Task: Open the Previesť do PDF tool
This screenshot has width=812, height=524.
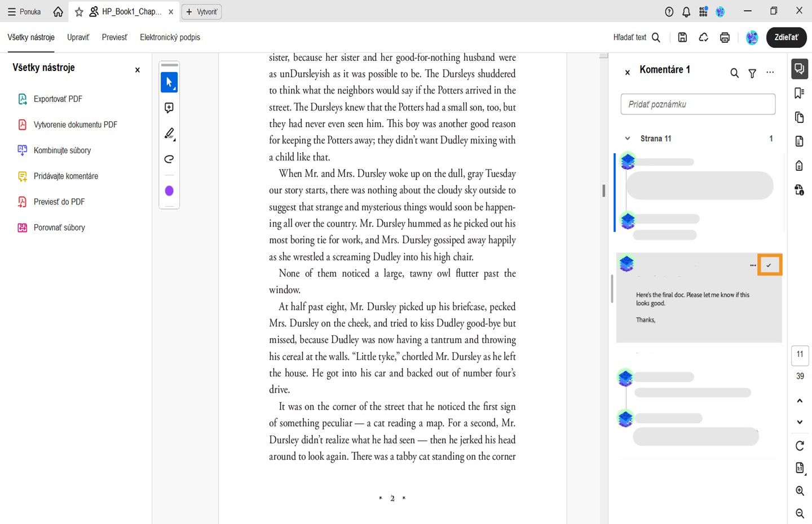Action: click(x=51, y=202)
